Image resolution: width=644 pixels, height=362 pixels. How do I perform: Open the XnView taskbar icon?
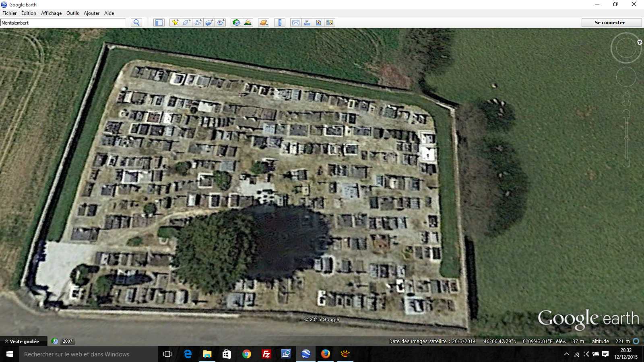click(x=345, y=354)
